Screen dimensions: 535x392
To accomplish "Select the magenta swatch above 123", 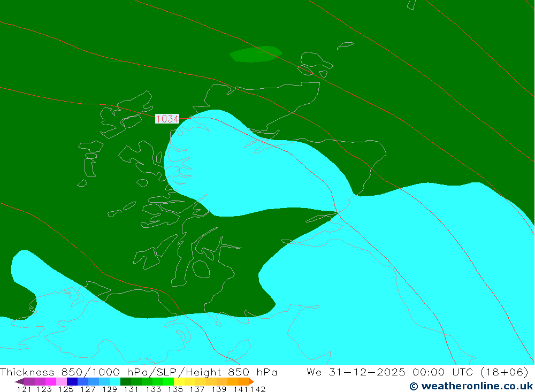I will click(50, 381).
